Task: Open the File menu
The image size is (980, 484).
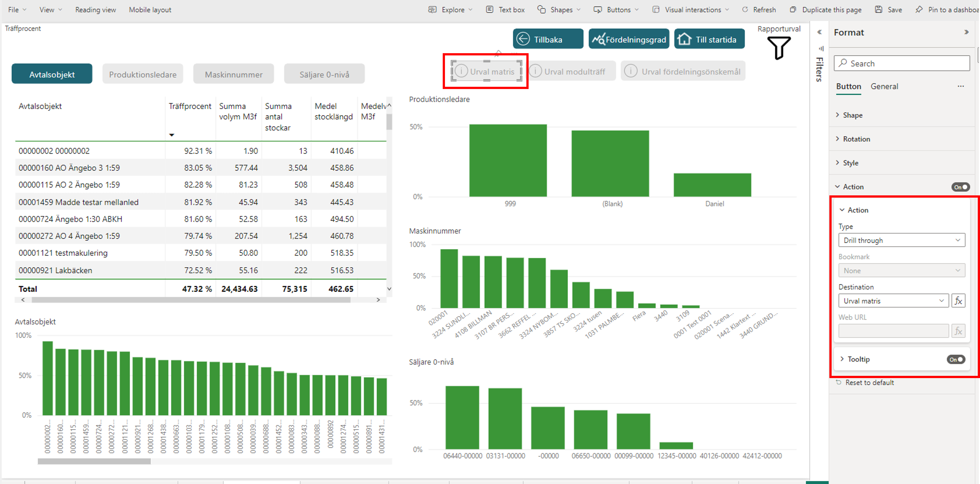Action: click(x=17, y=10)
